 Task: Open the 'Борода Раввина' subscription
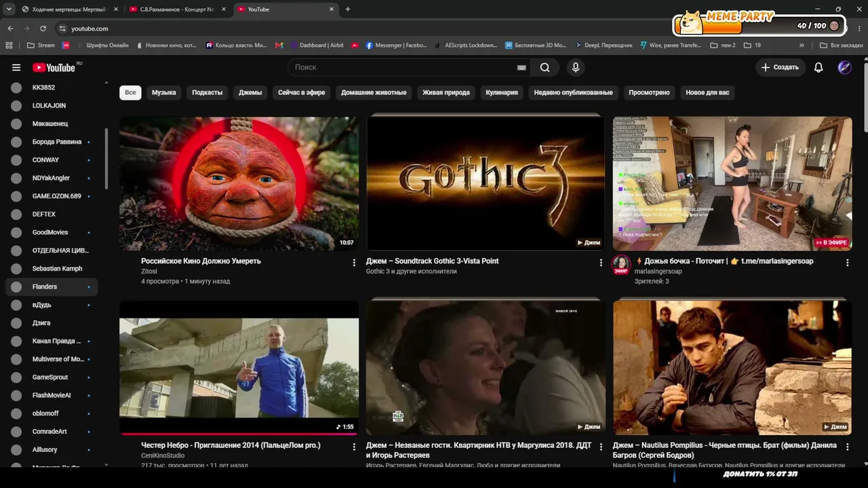point(51,142)
